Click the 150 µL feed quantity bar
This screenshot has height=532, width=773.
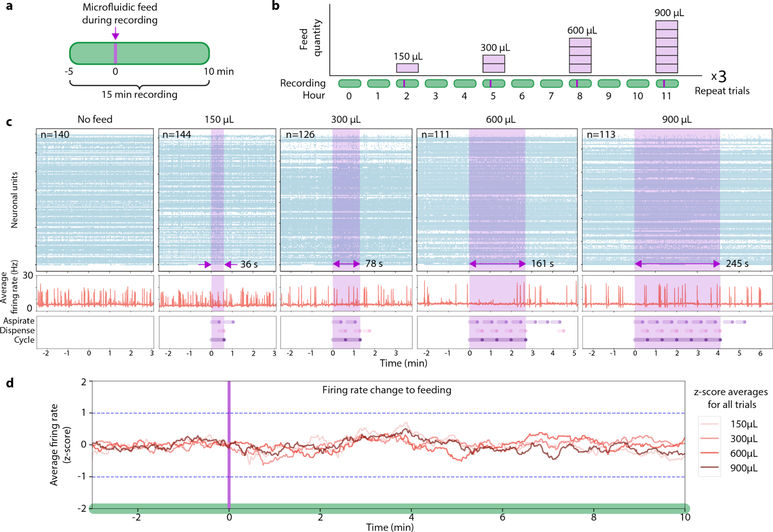407,68
